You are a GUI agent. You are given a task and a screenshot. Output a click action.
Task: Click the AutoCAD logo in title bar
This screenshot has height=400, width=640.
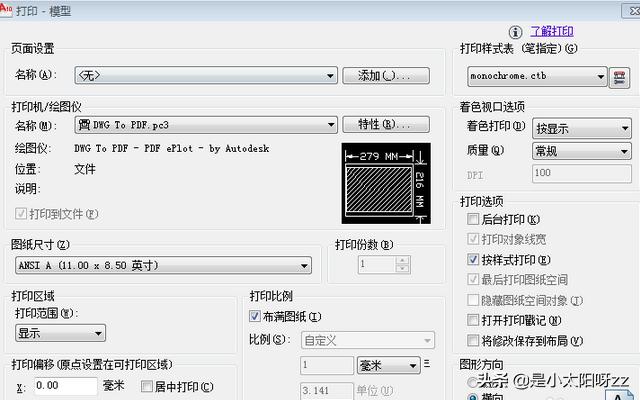[x=6, y=9]
